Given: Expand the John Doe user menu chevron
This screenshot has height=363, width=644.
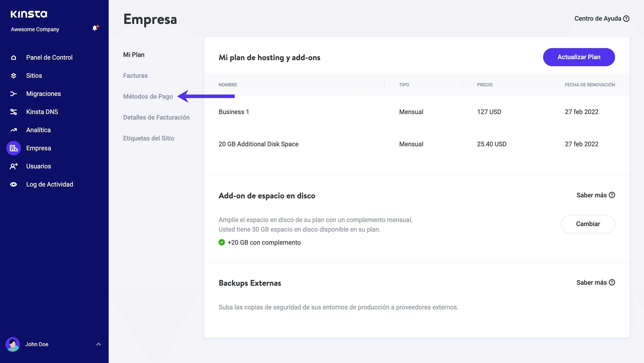Looking at the screenshot, I should pyautogui.click(x=99, y=344).
